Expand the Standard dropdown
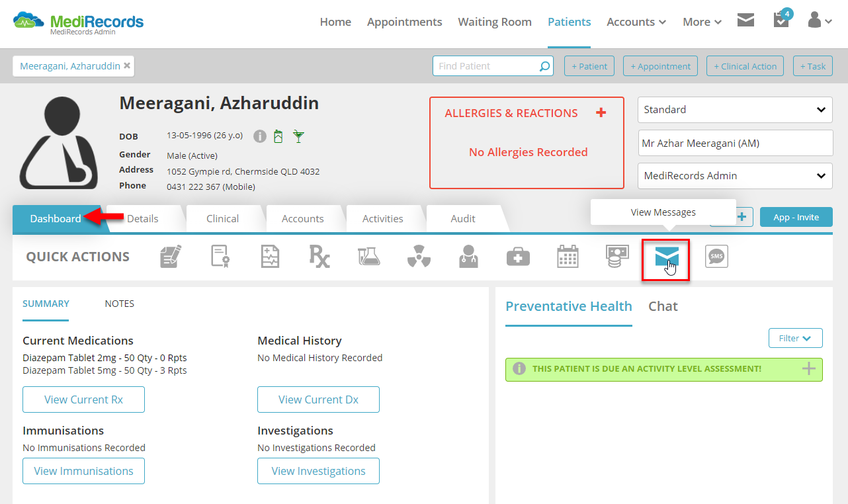Viewport: 848px width, 504px height. (x=735, y=110)
